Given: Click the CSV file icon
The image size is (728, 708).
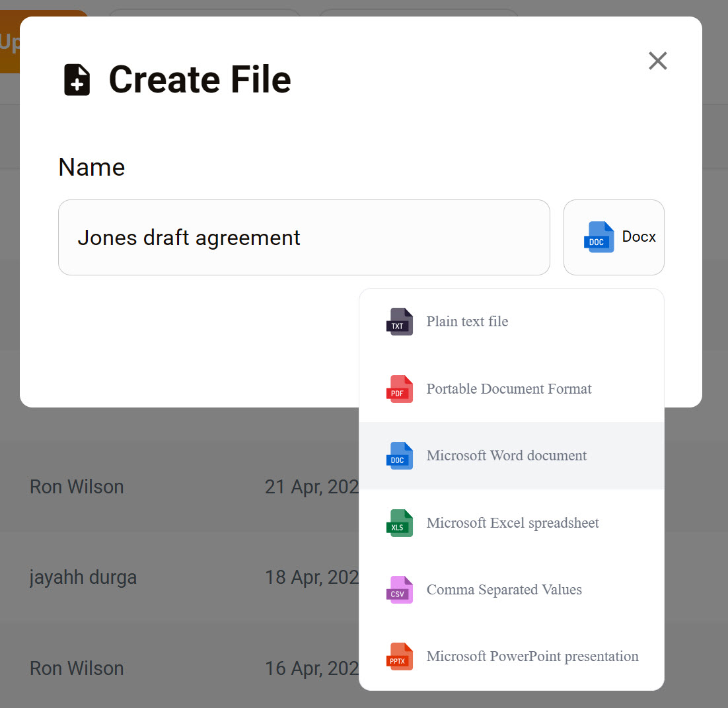Looking at the screenshot, I should coord(399,590).
